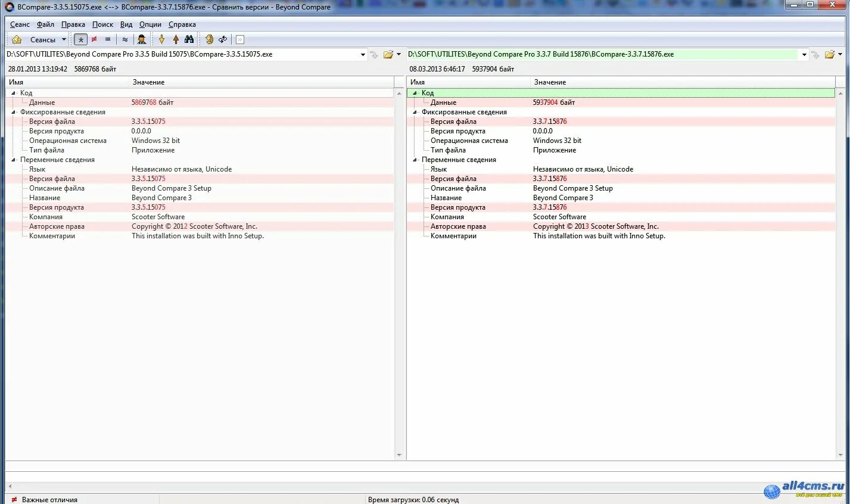The width and height of the screenshot is (850, 504).
Task: Open the Сеанс menu
Action: point(20,24)
